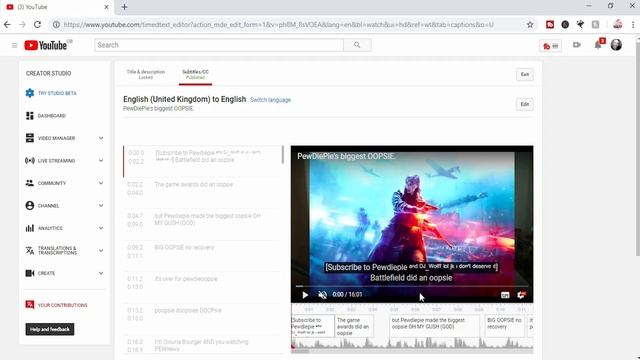The image size is (640, 360).
Task: Open the Channel section
Action: 49,206
